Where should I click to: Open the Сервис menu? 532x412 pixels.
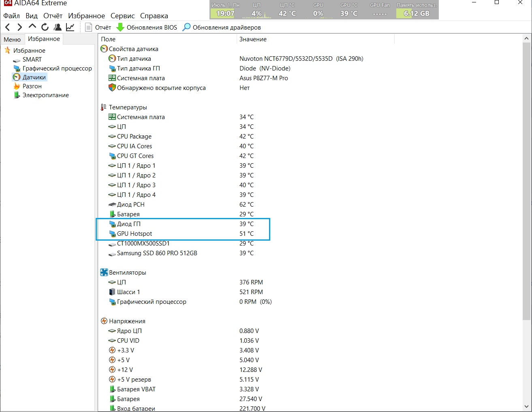click(x=122, y=16)
